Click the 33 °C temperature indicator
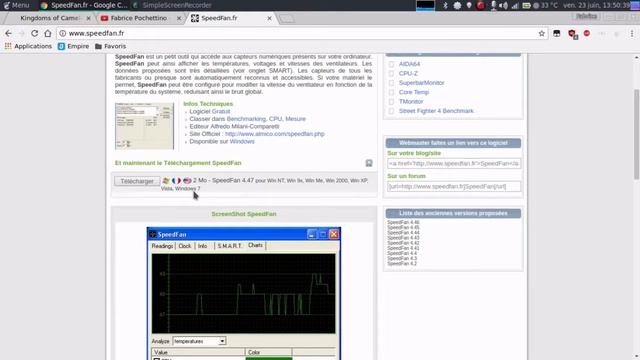 [x=545, y=5]
